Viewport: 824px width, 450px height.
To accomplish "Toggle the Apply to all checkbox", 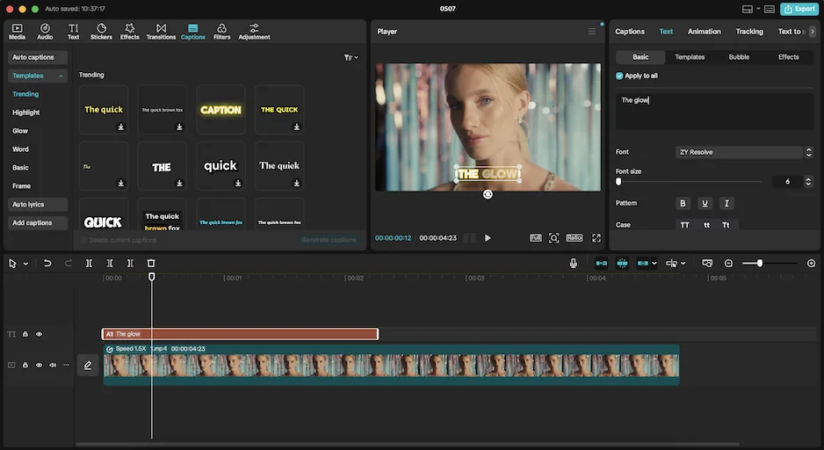I will coord(620,76).
